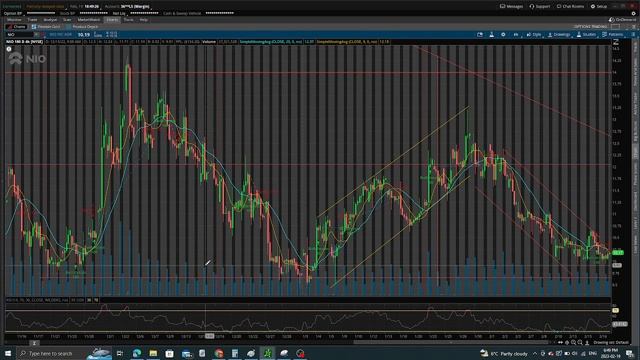The height and width of the screenshot is (360, 640).
Task: Open the symbol dropdown next to NIO field
Action: point(36,35)
